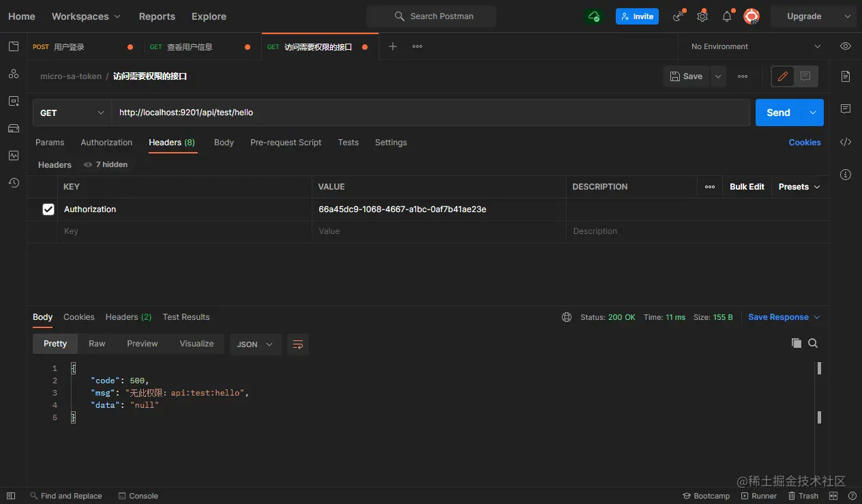Switch to the Params tab

click(50, 143)
